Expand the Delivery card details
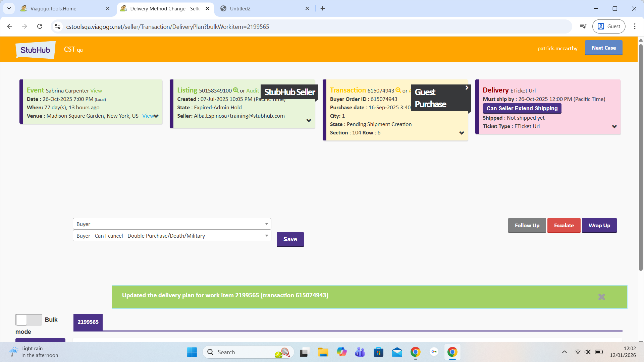 pyautogui.click(x=614, y=127)
